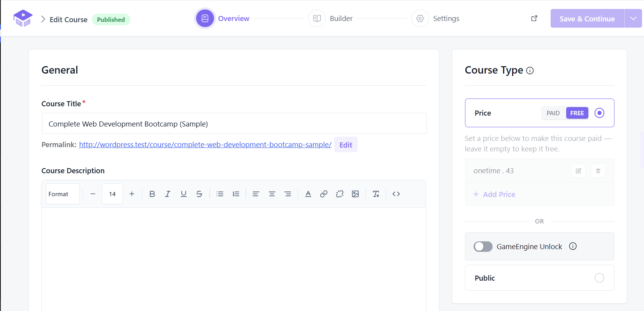Center align description text

[272, 194]
